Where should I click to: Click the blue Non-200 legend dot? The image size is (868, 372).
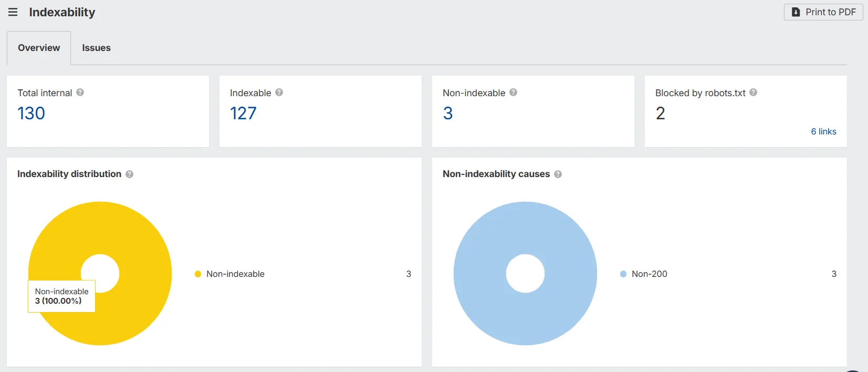coord(623,274)
